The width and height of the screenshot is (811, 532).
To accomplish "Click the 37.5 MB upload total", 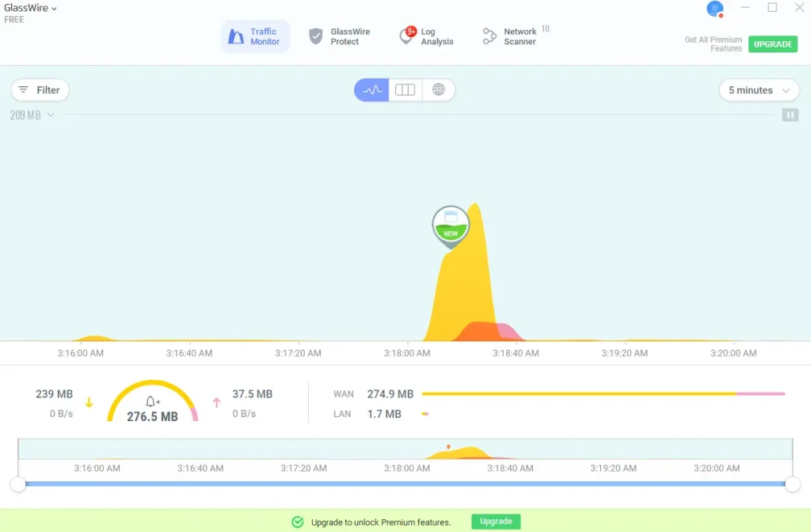I will [253, 394].
